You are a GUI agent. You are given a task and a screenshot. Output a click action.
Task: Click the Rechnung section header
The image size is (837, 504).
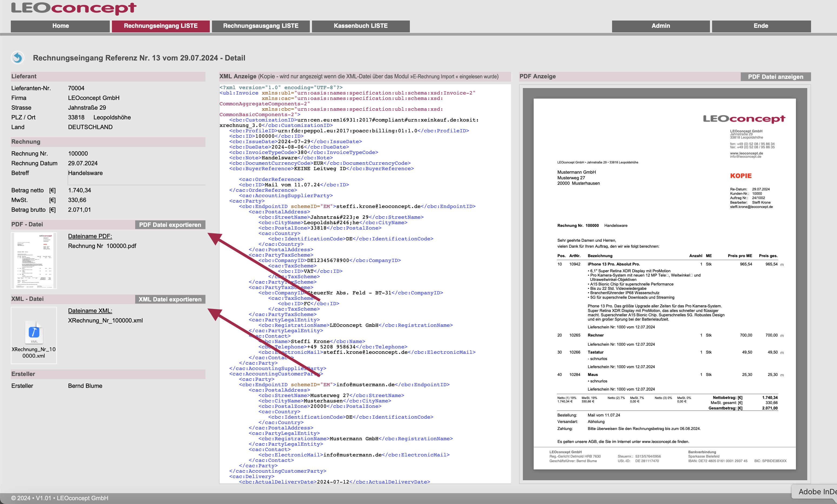pyautogui.click(x=108, y=142)
